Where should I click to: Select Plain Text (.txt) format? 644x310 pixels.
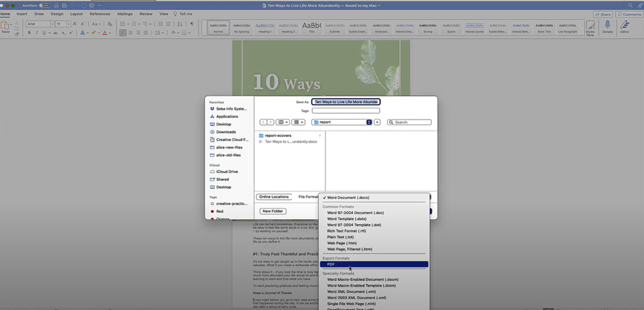pos(340,237)
